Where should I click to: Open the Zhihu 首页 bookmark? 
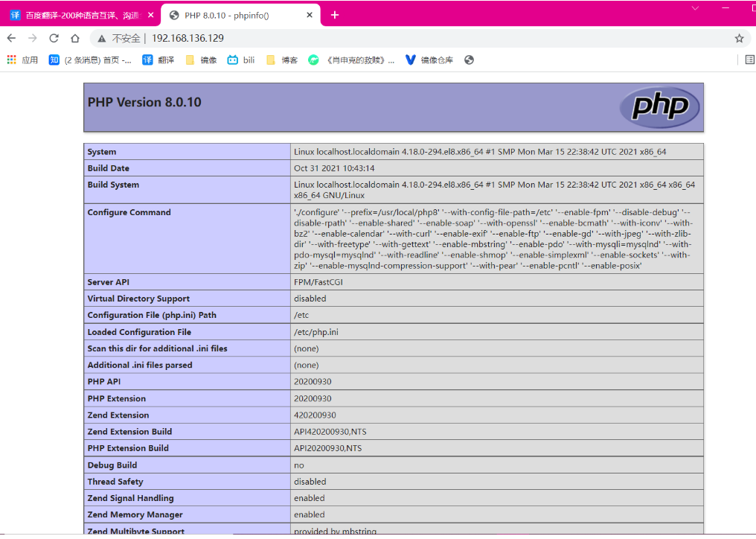click(x=90, y=60)
